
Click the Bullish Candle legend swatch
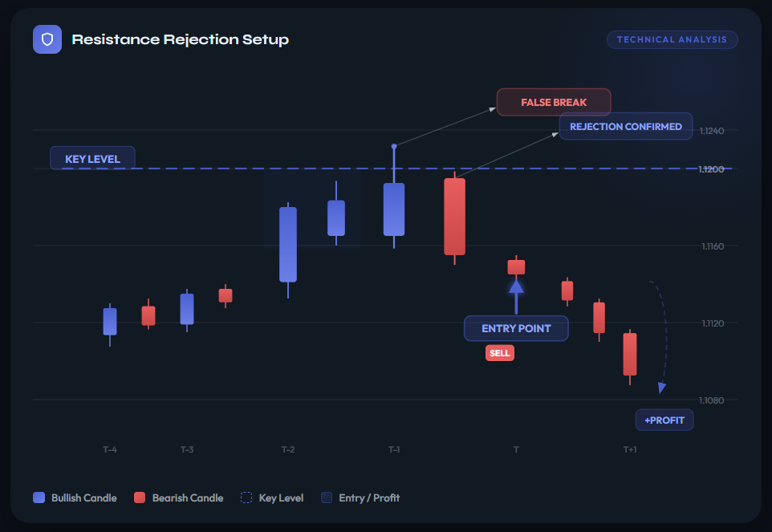(x=39, y=497)
